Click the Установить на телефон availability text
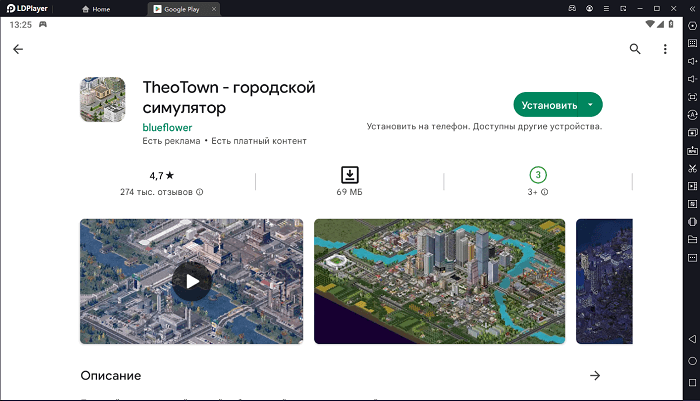 click(484, 126)
